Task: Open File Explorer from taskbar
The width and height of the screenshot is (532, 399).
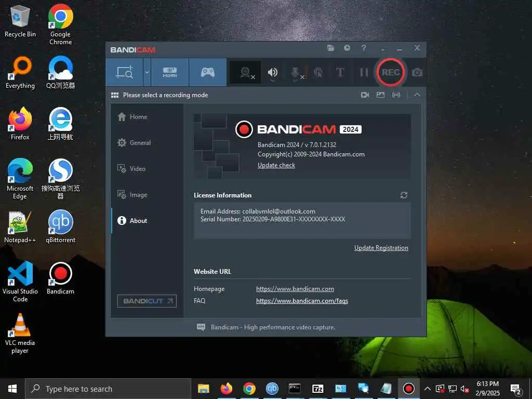Action: point(204,389)
